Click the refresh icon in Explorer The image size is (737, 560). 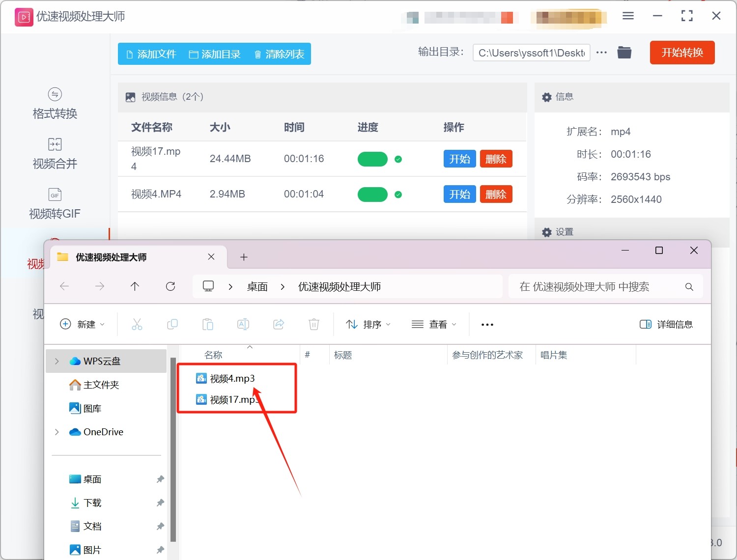[170, 286]
